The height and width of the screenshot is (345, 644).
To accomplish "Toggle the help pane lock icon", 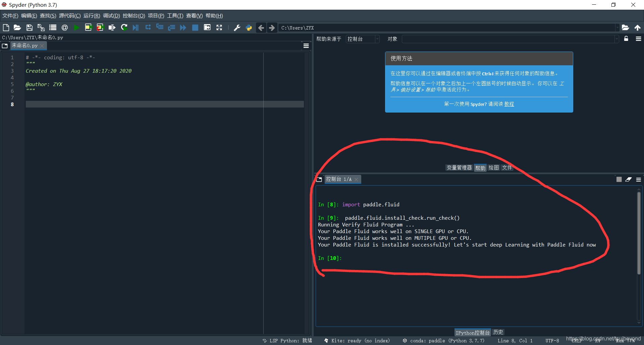I will (x=626, y=39).
